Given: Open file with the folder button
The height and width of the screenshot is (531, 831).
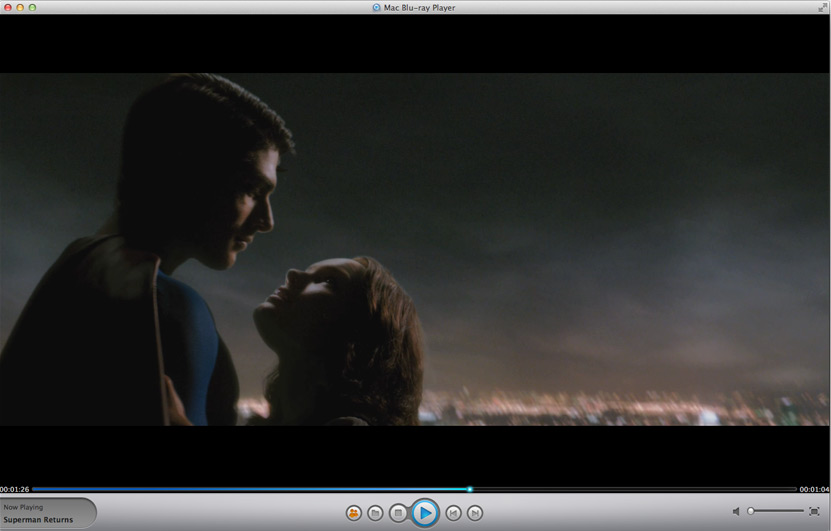Looking at the screenshot, I should [x=375, y=513].
